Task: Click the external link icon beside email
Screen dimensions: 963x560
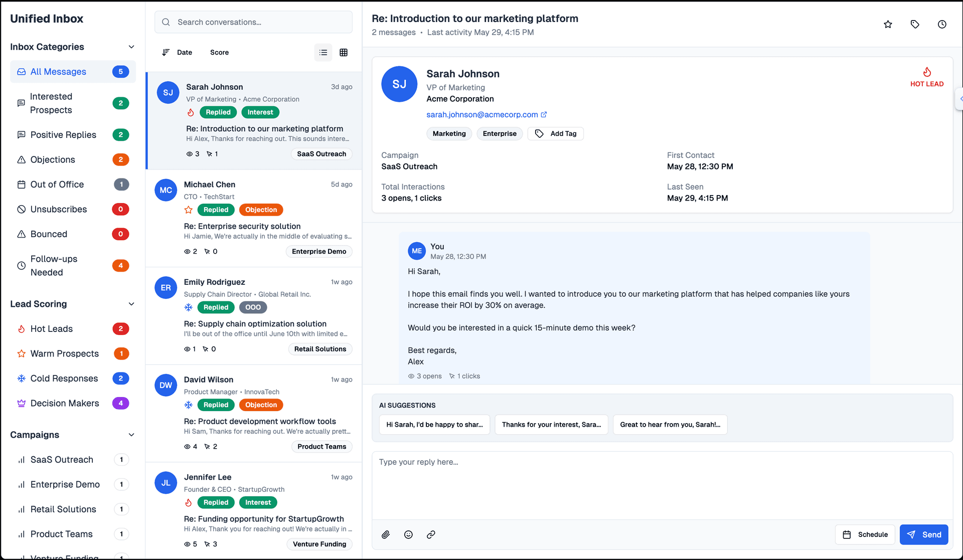Action: pyautogui.click(x=544, y=115)
